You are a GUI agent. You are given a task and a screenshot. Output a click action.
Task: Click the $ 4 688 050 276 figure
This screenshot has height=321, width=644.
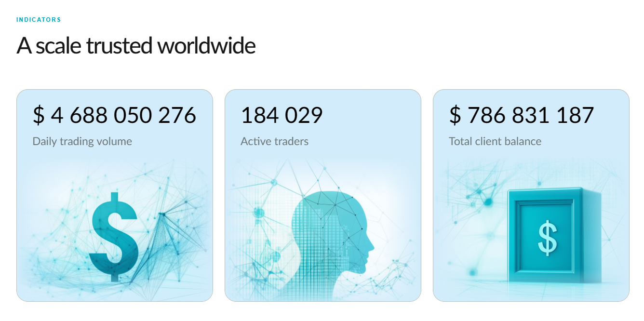click(x=114, y=115)
